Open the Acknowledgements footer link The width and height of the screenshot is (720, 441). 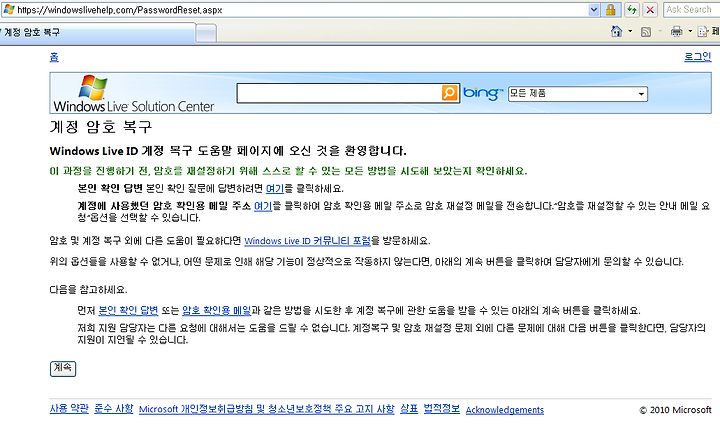point(505,410)
